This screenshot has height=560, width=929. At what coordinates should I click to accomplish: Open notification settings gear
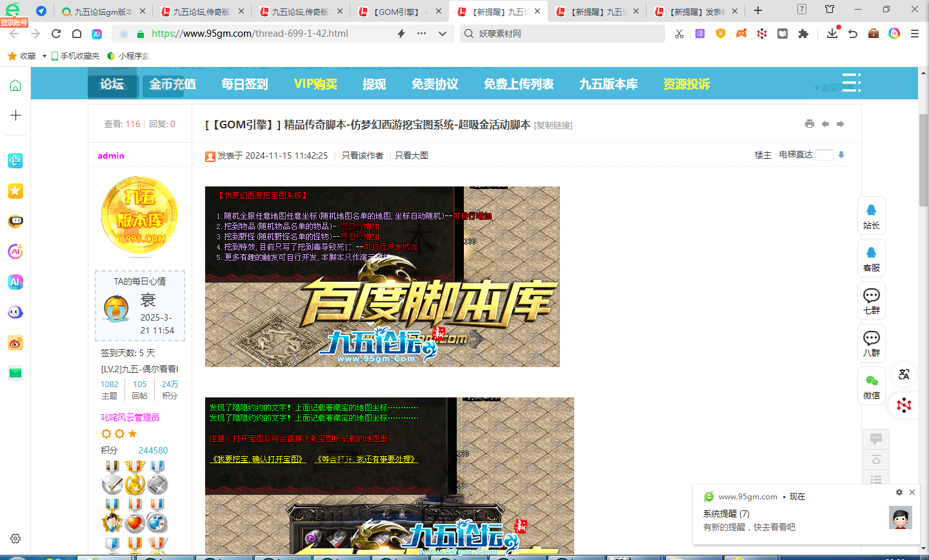tap(899, 492)
